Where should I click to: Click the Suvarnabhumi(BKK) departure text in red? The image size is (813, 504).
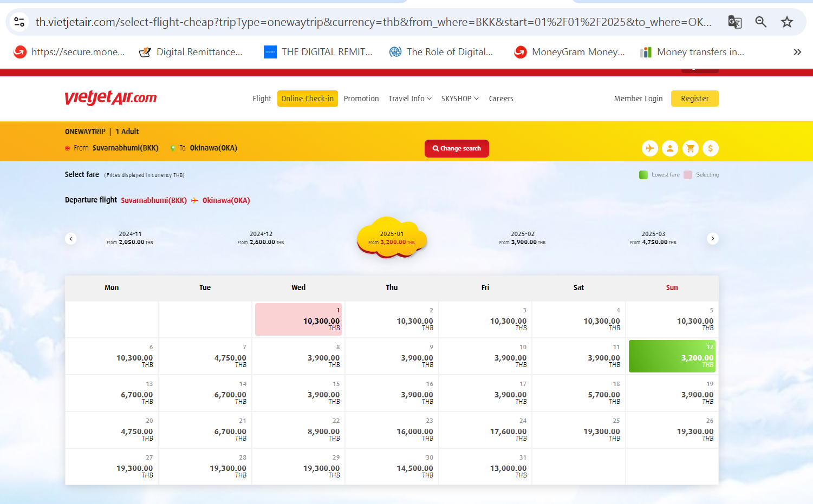[154, 200]
